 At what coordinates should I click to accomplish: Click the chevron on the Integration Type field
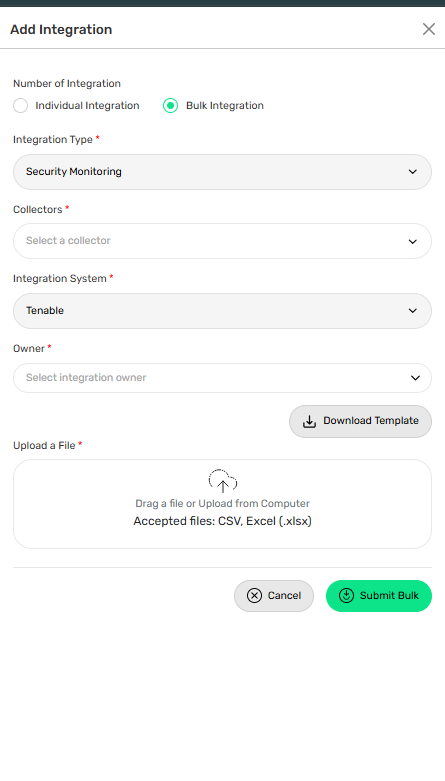413,172
